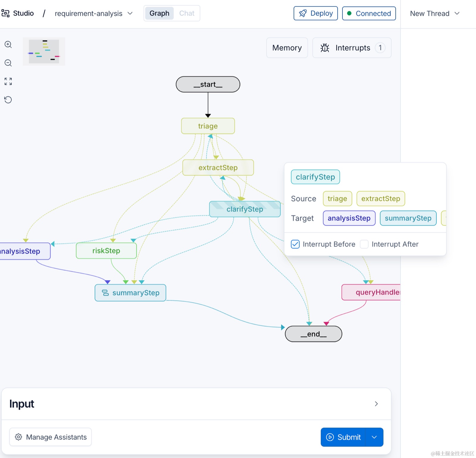Select the __end__ node
476x458 pixels.
coord(314,334)
